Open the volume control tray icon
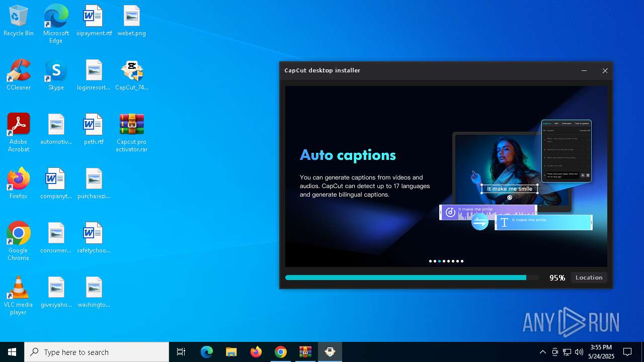This screenshot has width=644, height=362. coord(579,352)
